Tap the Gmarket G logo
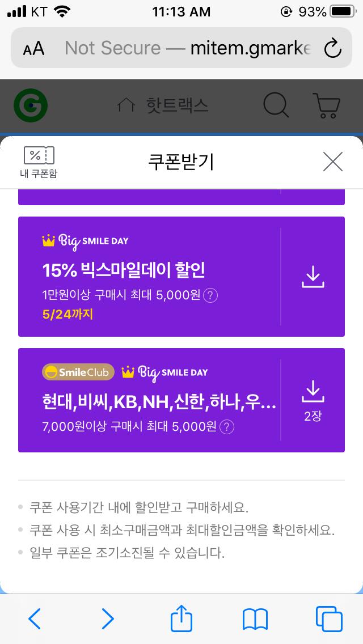Viewport: 363px width, 644px height. pyautogui.click(x=31, y=105)
